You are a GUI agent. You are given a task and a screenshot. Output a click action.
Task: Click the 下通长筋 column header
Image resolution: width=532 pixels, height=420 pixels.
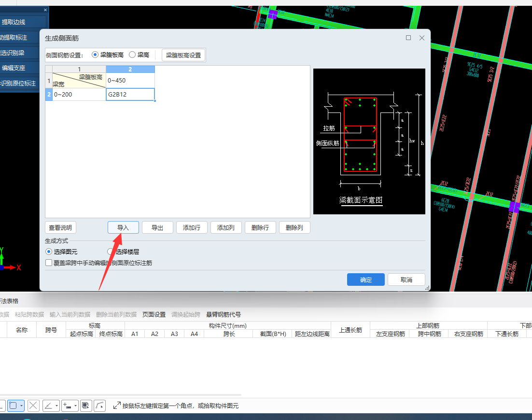coord(507,334)
